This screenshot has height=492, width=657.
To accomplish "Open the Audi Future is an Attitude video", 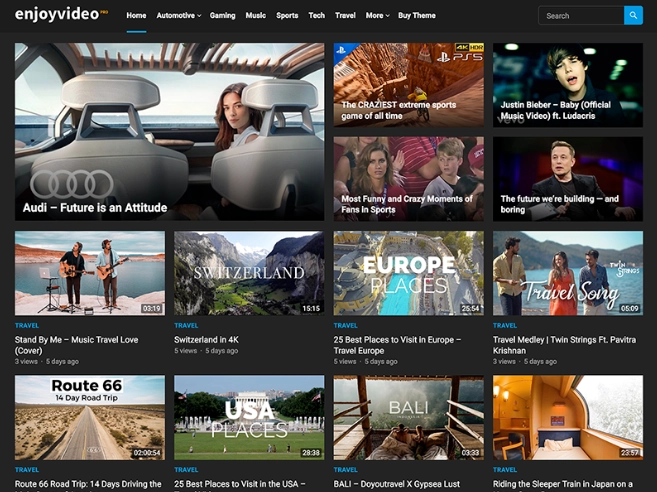I will click(169, 131).
